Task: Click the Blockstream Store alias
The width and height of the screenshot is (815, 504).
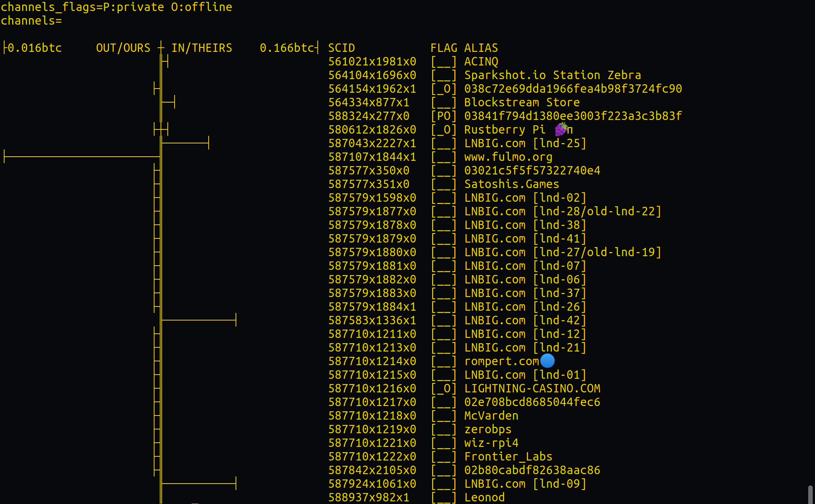Action: coord(521,102)
